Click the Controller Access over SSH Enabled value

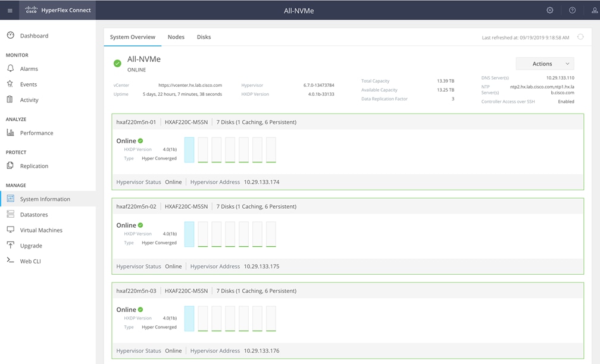[566, 101]
